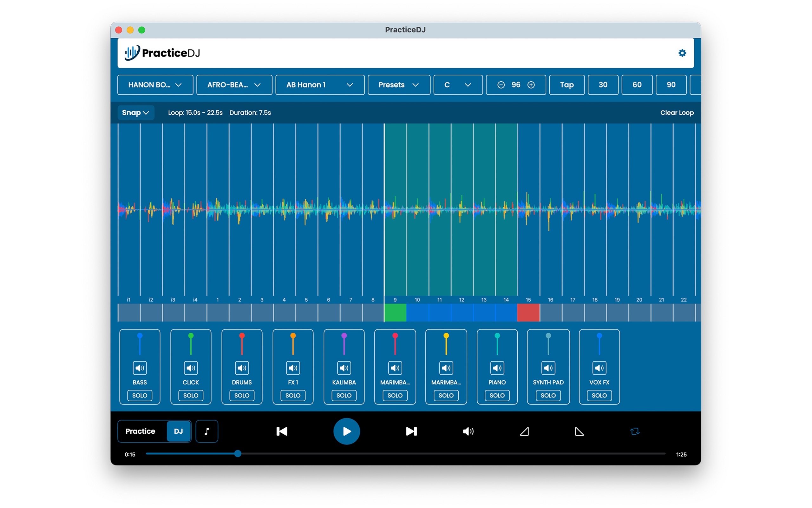
Task: Mute the PIANO track speaker icon
Action: [497, 368]
